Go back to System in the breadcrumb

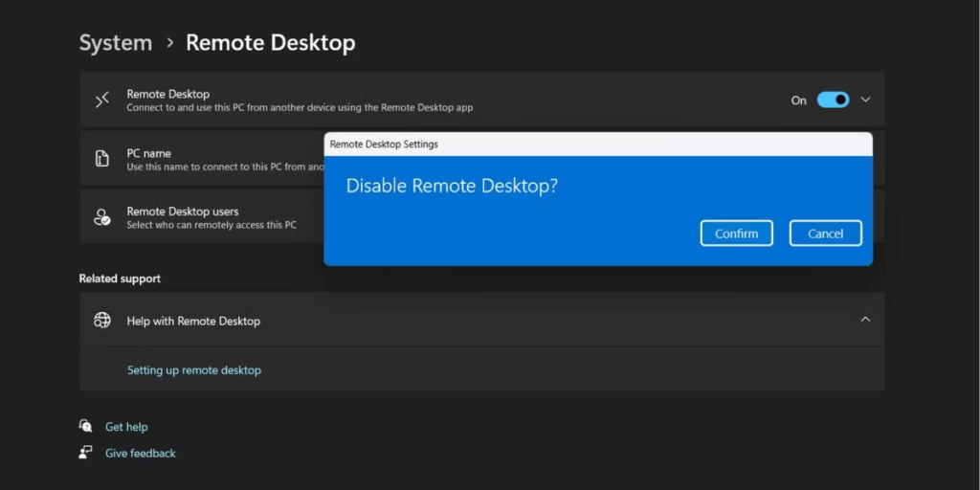tap(116, 43)
